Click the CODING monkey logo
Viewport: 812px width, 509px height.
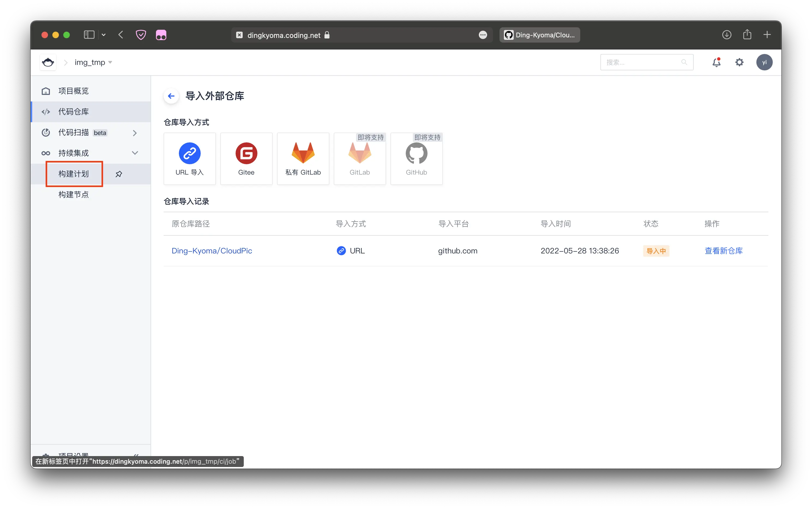click(48, 62)
